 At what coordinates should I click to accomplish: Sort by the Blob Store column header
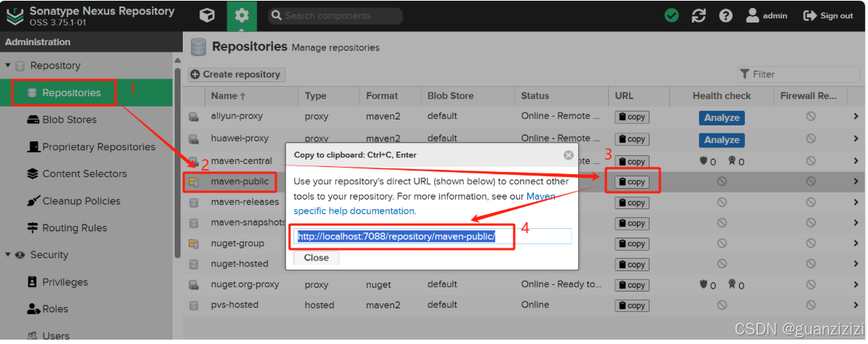click(x=467, y=95)
